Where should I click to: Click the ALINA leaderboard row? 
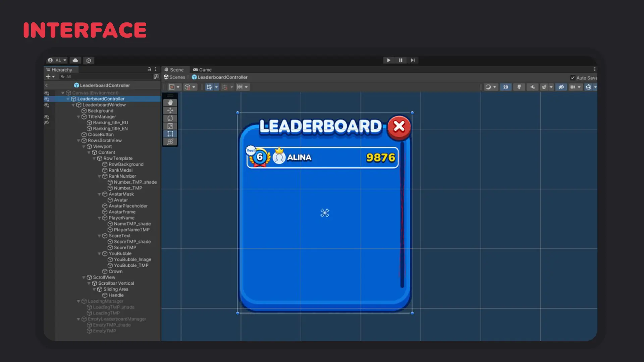(x=322, y=157)
